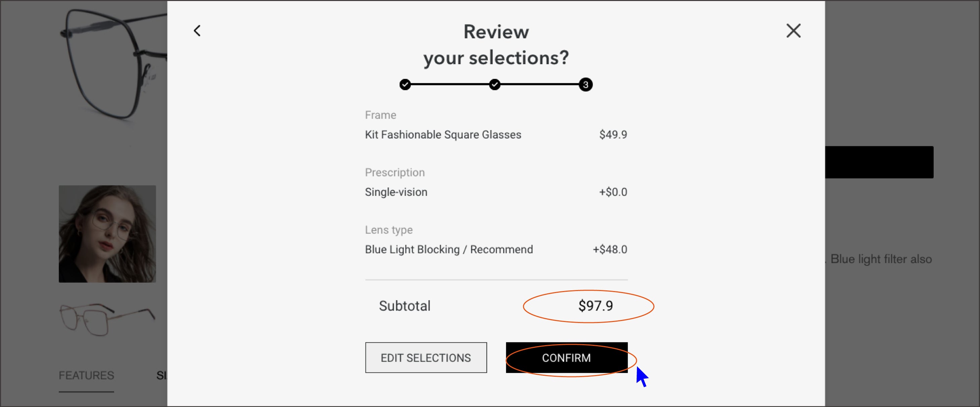Open the model wearing glasses thumbnail

point(107,234)
